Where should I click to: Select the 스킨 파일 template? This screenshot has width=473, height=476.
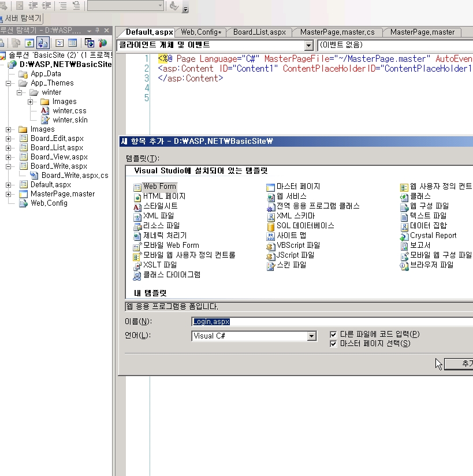pyautogui.click(x=286, y=265)
